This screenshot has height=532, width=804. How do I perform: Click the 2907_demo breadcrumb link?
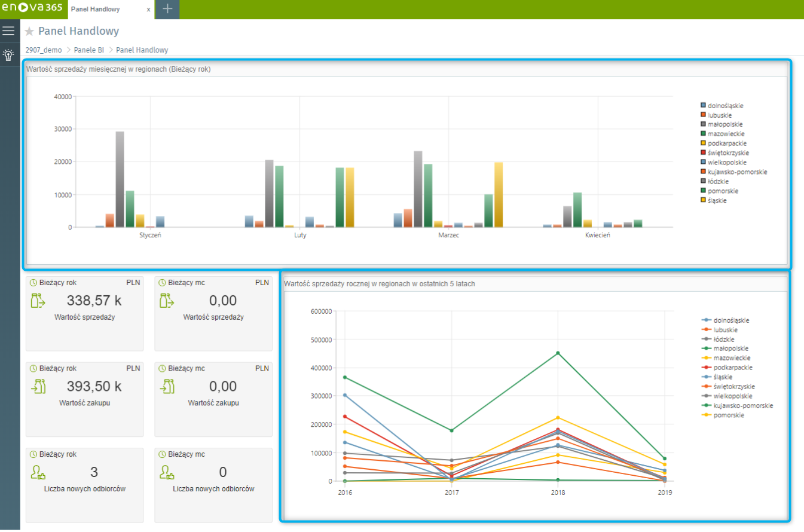[x=44, y=50]
